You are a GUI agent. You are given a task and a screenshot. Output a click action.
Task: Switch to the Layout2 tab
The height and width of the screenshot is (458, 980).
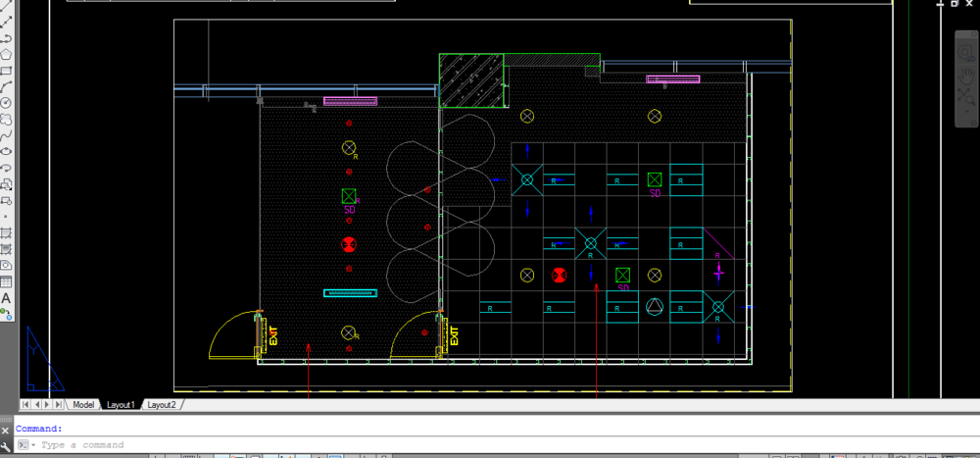pos(161,405)
